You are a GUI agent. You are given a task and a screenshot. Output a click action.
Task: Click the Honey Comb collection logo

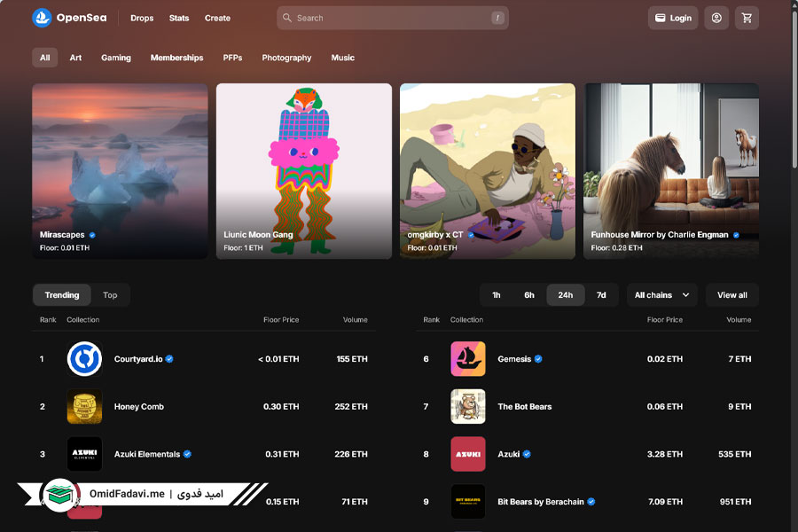(x=84, y=406)
